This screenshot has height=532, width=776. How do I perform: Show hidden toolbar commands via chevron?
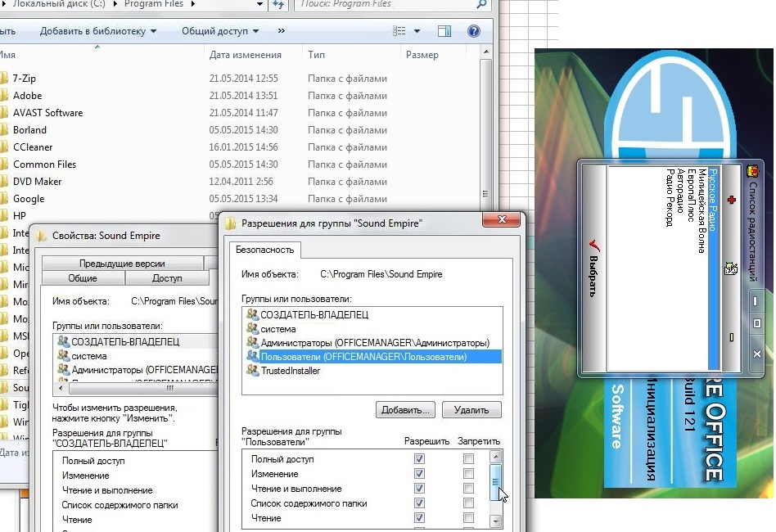click(282, 31)
